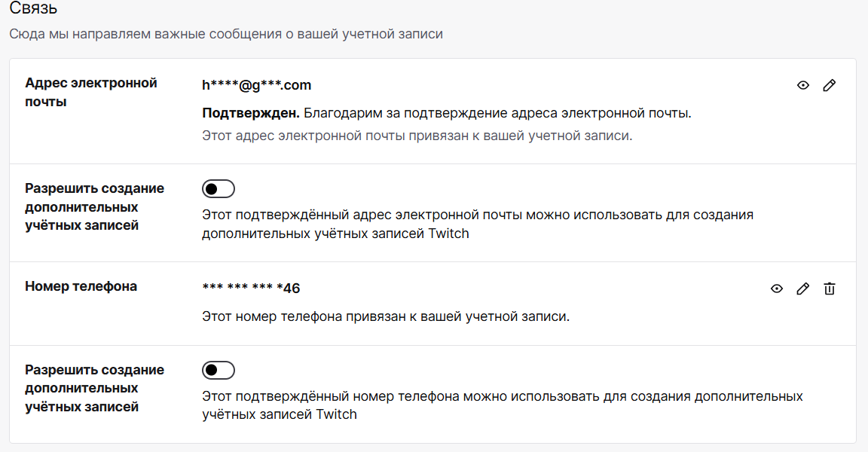Click the masked phone number ending in 46
The image size is (868, 452).
point(252,288)
